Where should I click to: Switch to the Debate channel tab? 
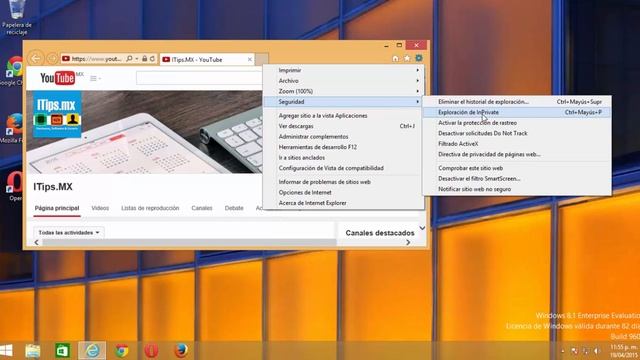click(234, 208)
